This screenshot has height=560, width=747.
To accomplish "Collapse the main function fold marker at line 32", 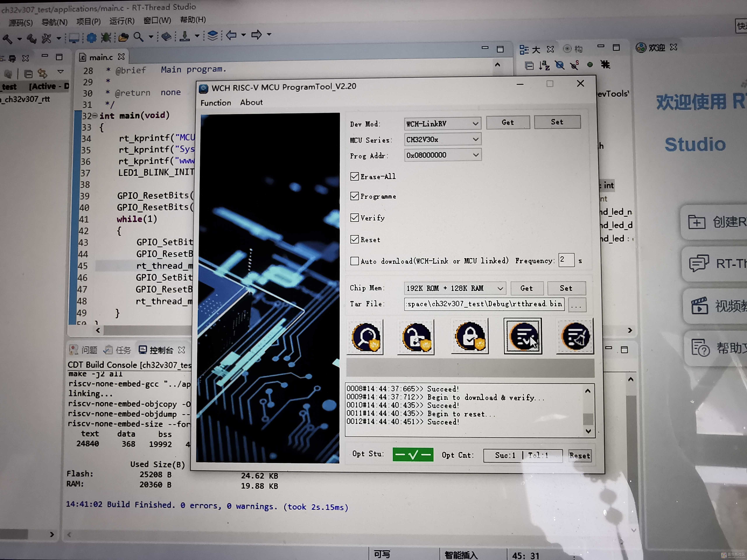I will (95, 116).
